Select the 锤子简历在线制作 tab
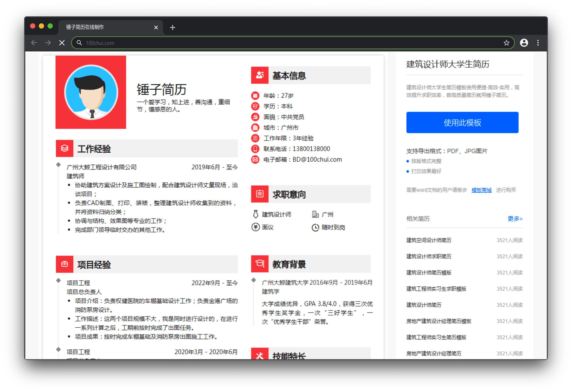The image size is (572, 392). pos(111,27)
